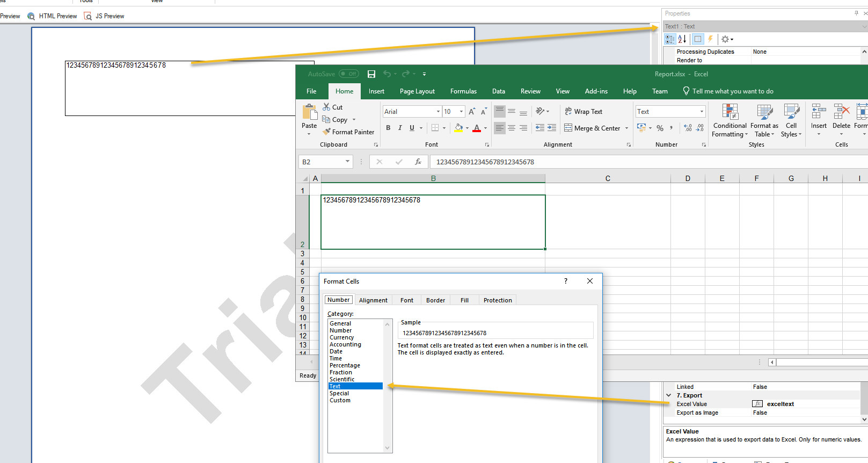The image size is (868, 463).
Task: Open the Properties settings gear dropdown
Action: tap(727, 39)
